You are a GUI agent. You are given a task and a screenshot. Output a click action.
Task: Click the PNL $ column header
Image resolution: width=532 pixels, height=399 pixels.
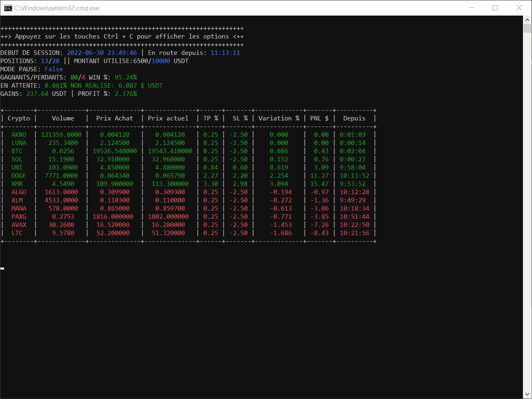(x=319, y=118)
